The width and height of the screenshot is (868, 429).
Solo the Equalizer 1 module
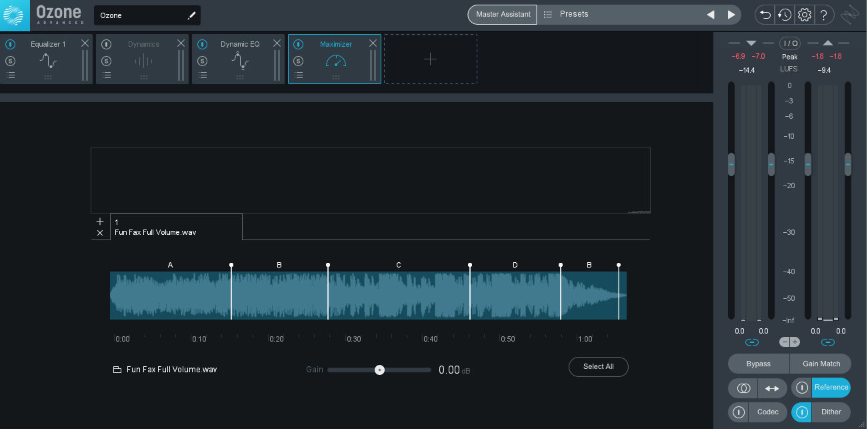[10, 61]
